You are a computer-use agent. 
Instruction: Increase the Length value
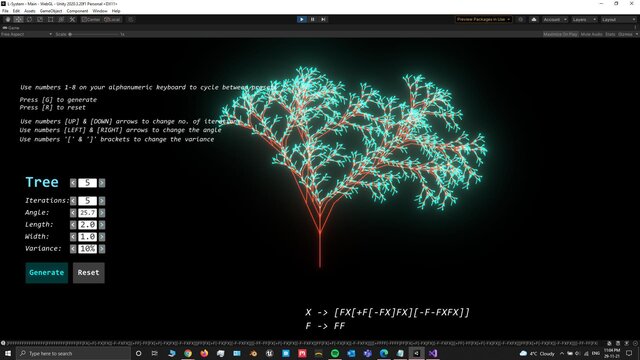(102, 225)
